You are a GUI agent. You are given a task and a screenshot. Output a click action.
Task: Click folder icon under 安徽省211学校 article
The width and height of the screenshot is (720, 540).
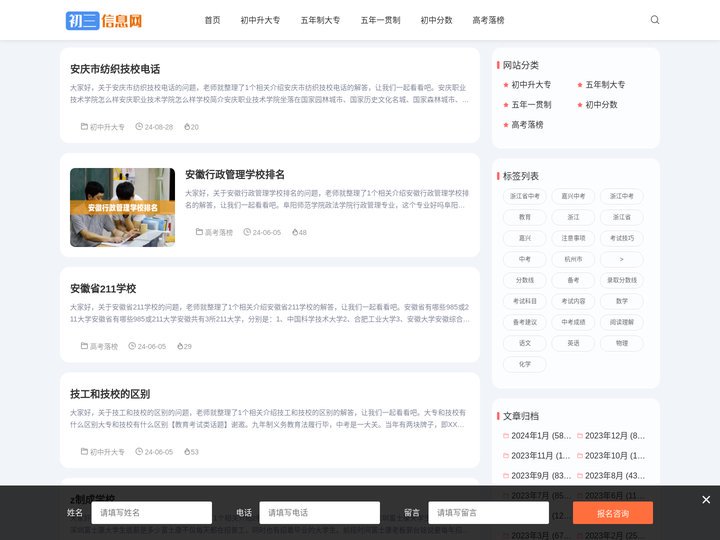pyautogui.click(x=84, y=346)
